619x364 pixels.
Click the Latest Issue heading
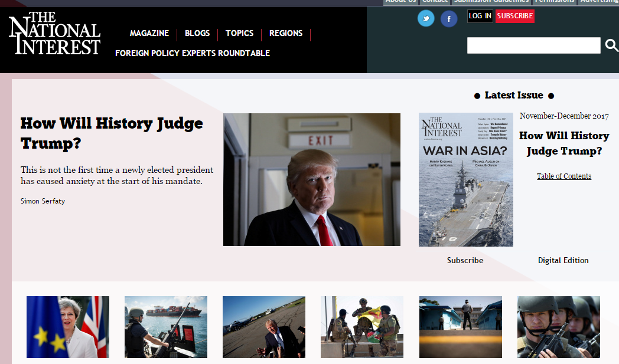click(514, 96)
